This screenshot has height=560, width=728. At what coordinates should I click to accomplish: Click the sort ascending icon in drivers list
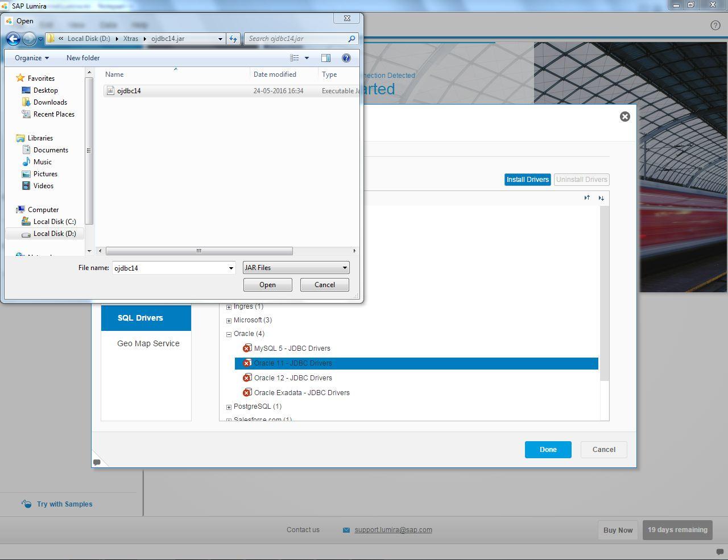click(587, 198)
